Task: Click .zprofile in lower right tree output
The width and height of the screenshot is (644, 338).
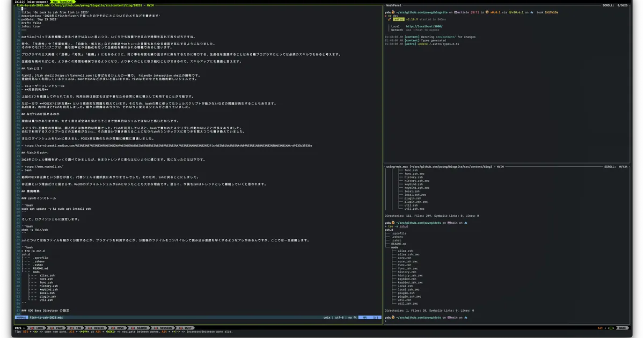Action: tap(399, 233)
